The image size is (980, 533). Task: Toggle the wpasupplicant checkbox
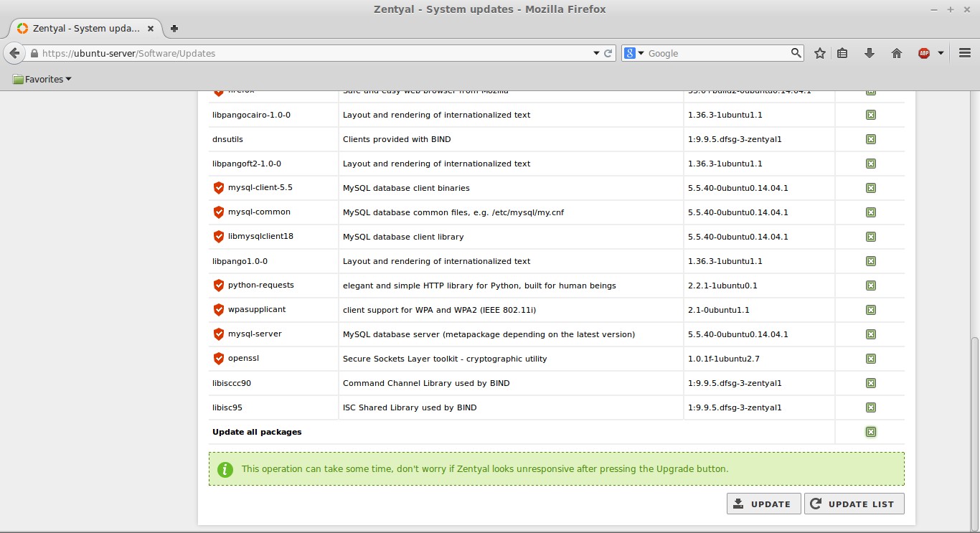(870, 310)
